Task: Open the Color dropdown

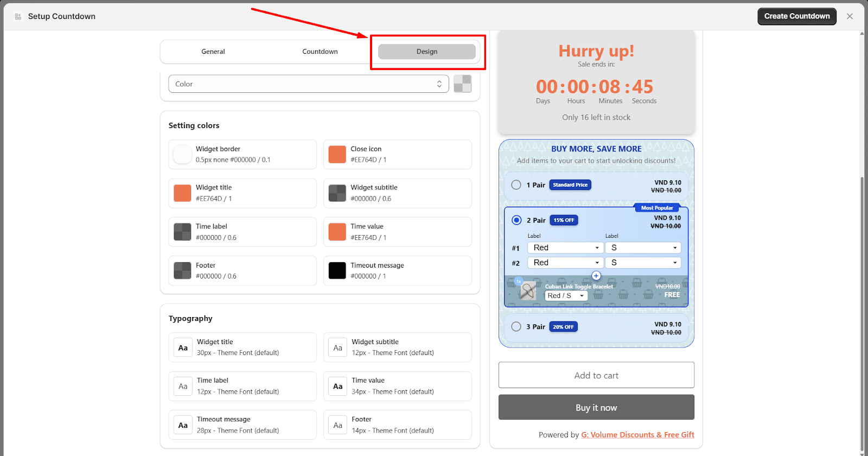Action: click(x=309, y=84)
